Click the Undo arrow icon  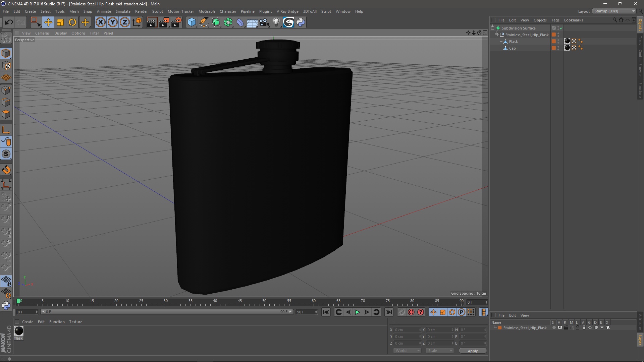click(x=9, y=22)
